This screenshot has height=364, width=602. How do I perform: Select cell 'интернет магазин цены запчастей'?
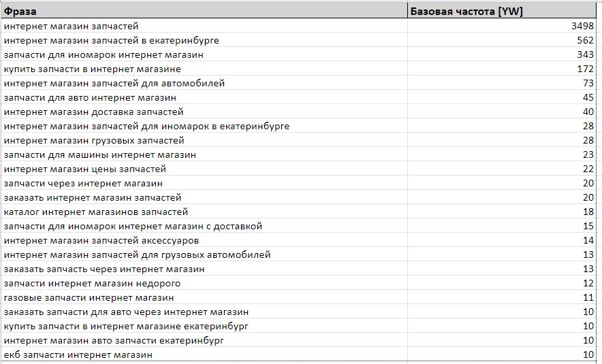coord(204,169)
